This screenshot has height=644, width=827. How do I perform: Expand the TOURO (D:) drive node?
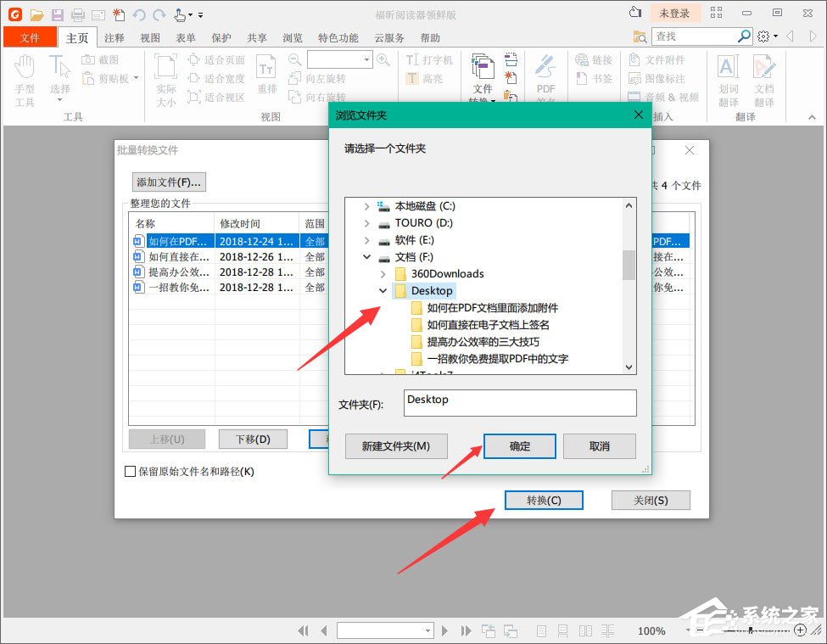click(366, 222)
